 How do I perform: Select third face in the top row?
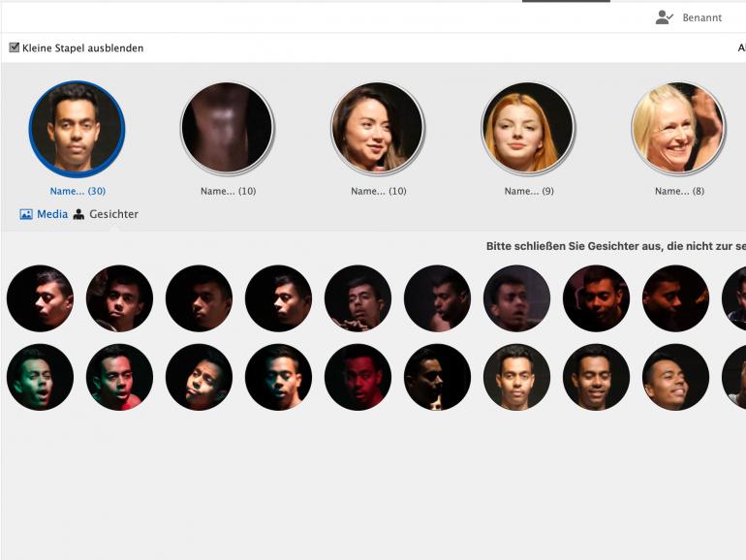(199, 298)
